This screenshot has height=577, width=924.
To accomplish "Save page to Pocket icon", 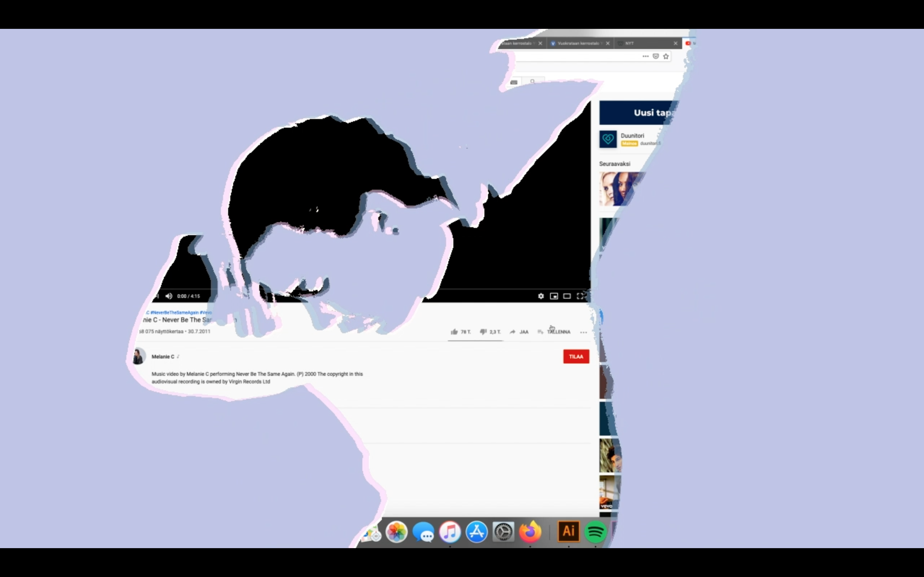I will [x=655, y=57].
